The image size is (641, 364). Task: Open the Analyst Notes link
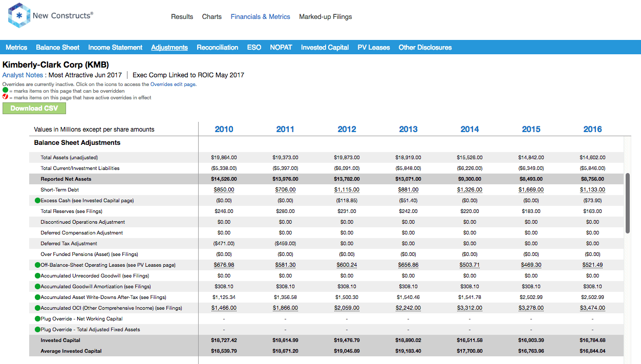pos(23,75)
